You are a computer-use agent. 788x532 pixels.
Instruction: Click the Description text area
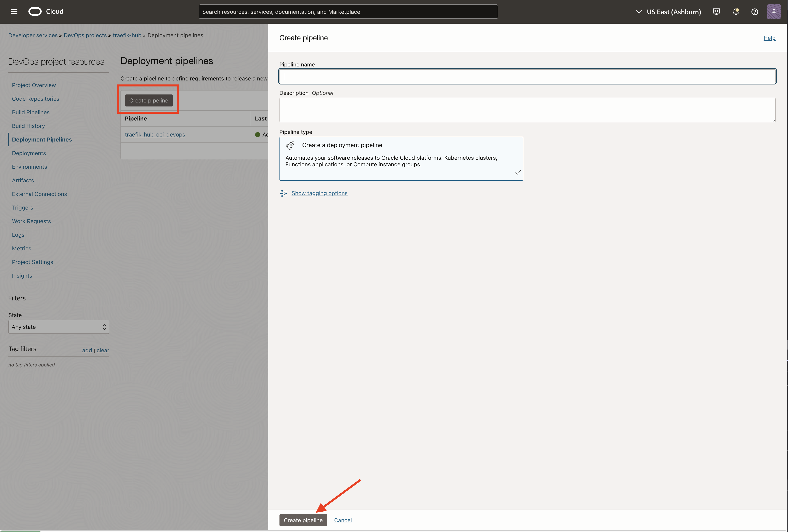(x=527, y=110)
